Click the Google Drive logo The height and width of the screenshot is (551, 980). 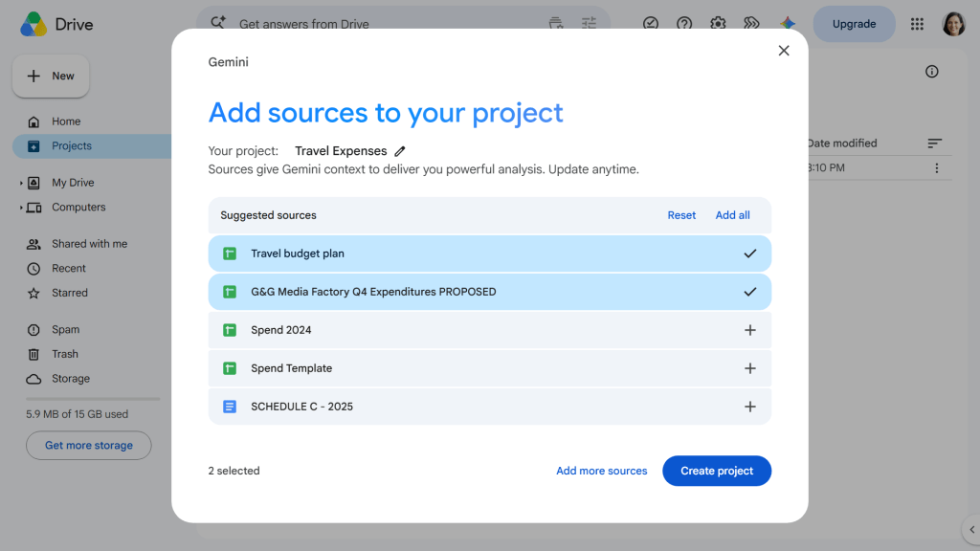pos(33,24)
